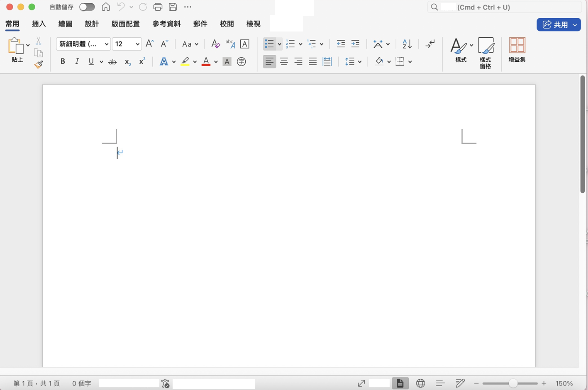This screenshot has height=390, width=588.
Task: Click the increase indent icon
Action: (x=355, y=44)
